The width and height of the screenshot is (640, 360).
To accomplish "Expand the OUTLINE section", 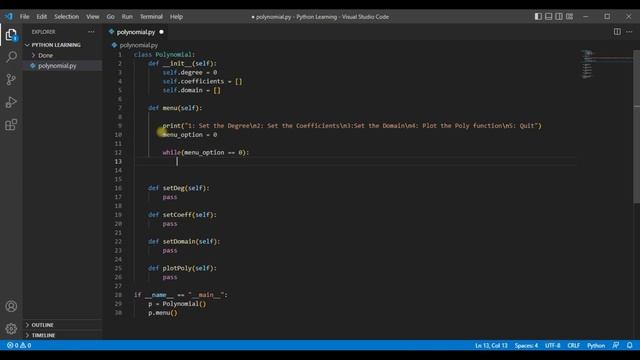I will tap(42, 325).
